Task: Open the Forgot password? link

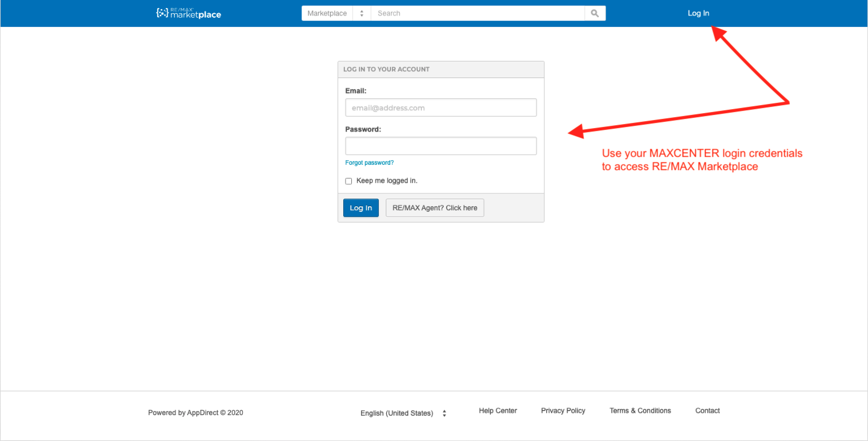Action: click(x=370, y=163)
